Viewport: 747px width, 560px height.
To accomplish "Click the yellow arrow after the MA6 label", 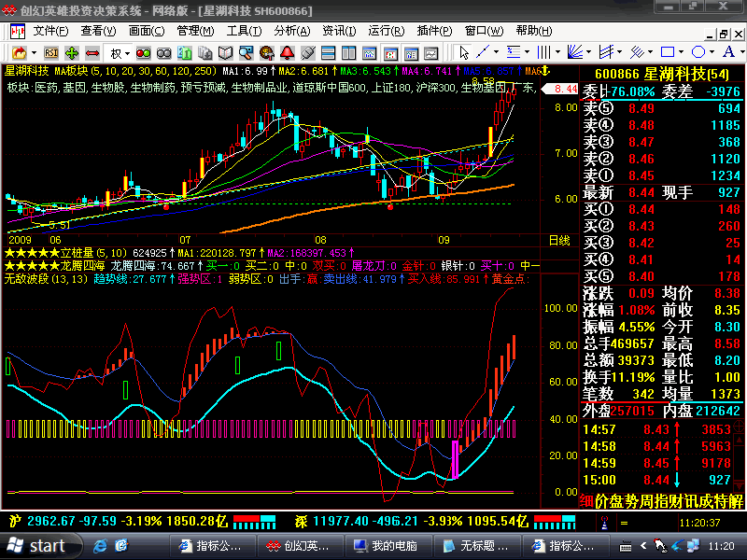I will [545, 72].
